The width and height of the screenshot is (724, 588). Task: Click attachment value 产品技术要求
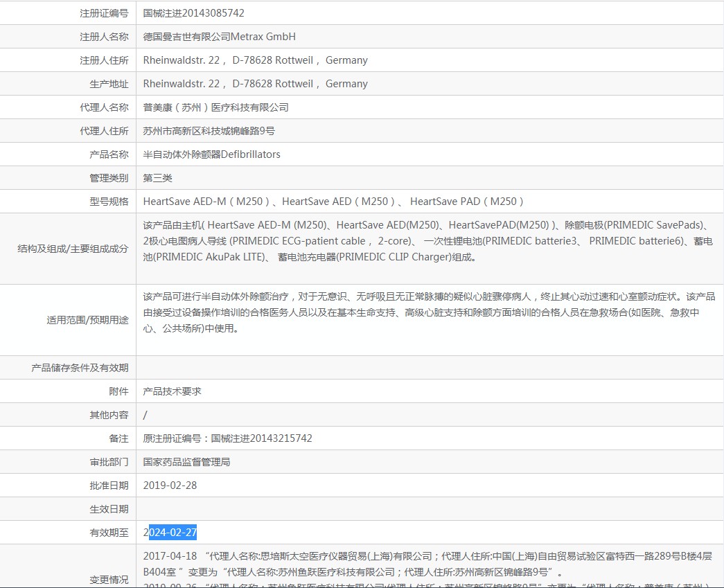coord(173,391)
